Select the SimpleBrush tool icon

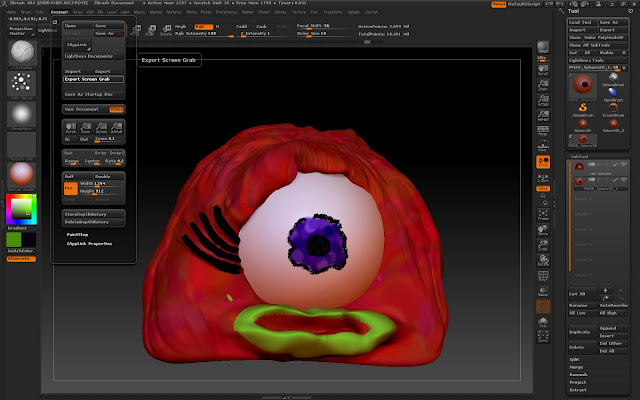coord(582,109)
